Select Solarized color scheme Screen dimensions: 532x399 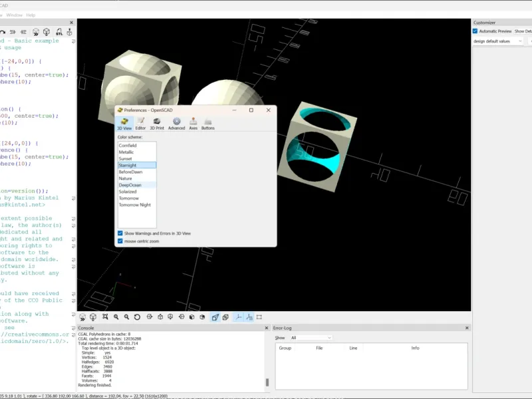137,192
